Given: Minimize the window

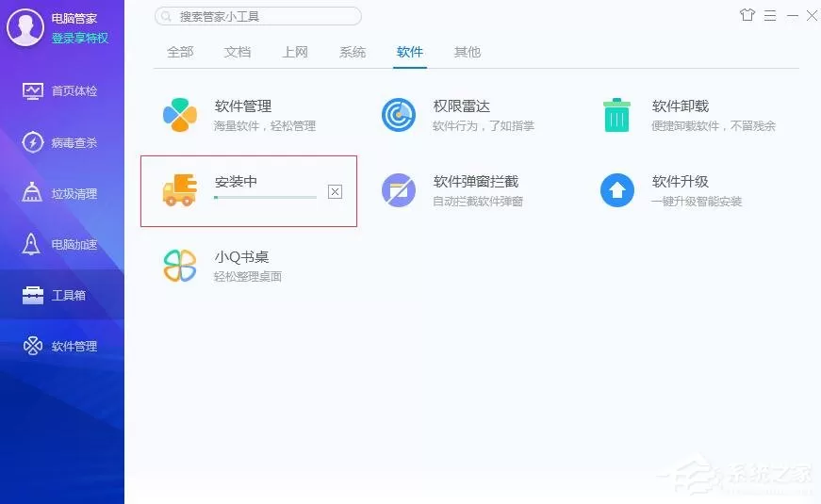Looking at the screenshot, I should coord(792,16).
